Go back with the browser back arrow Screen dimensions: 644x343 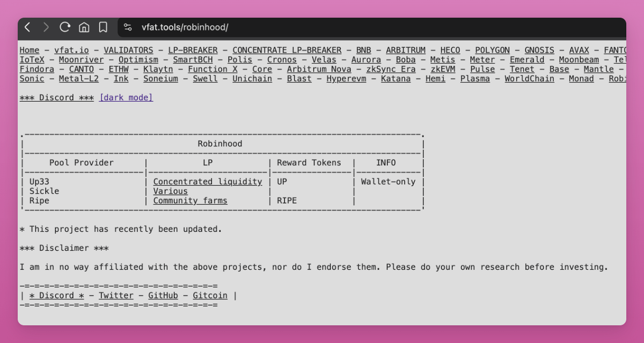[x=28, y=27]
